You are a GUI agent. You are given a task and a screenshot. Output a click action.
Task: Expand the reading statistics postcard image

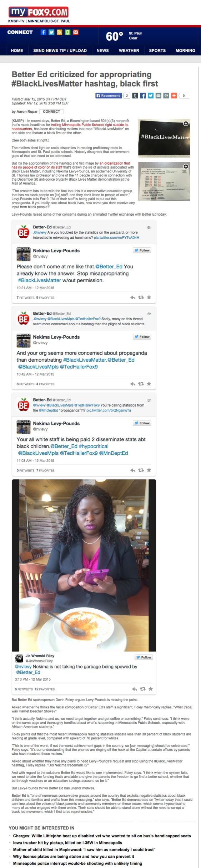[164, 181]
